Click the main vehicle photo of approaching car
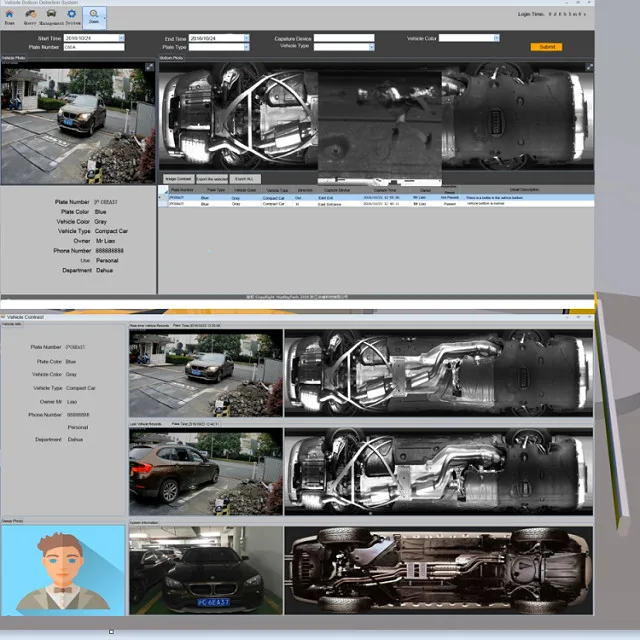Screen dimensions: 640x640 [78, 123]
